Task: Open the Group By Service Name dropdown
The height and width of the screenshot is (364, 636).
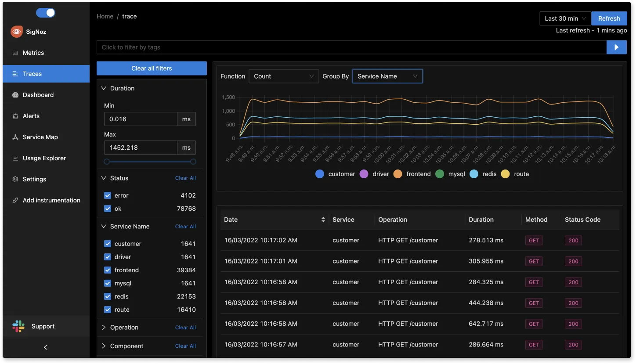Action: click(387, 76)
